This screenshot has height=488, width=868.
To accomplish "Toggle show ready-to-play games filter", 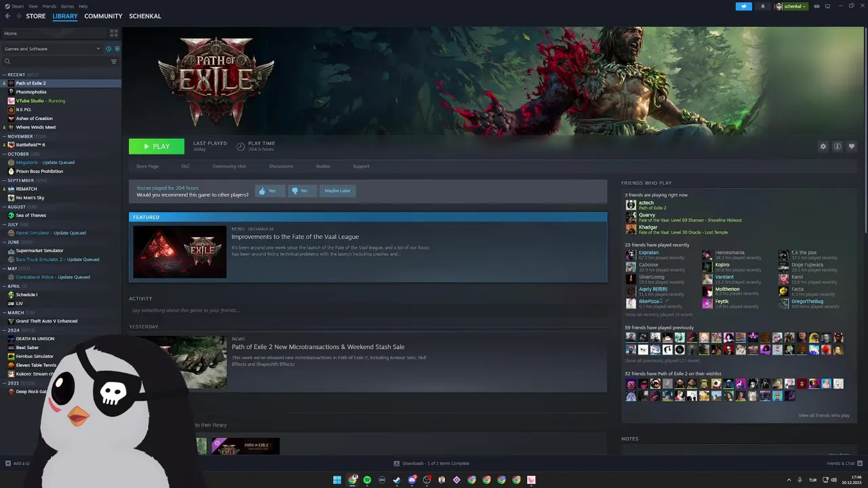I will point(117,49).
